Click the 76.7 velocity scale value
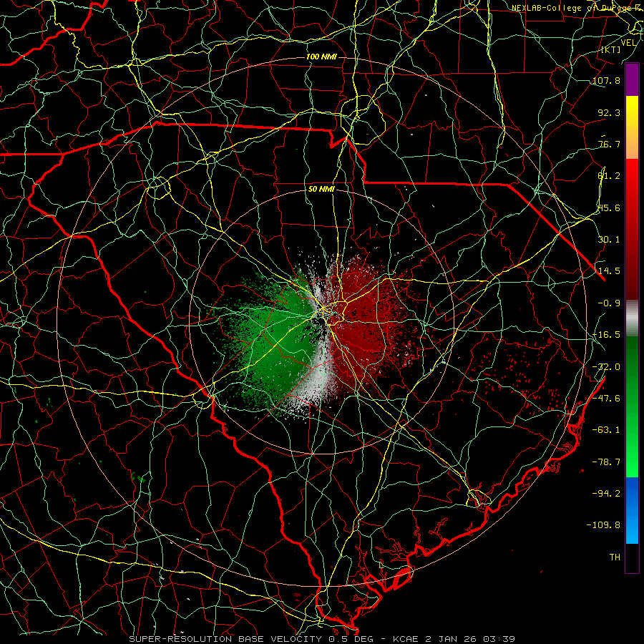The width and height of the screenshot is (644, 644). (x=609, y=144)
